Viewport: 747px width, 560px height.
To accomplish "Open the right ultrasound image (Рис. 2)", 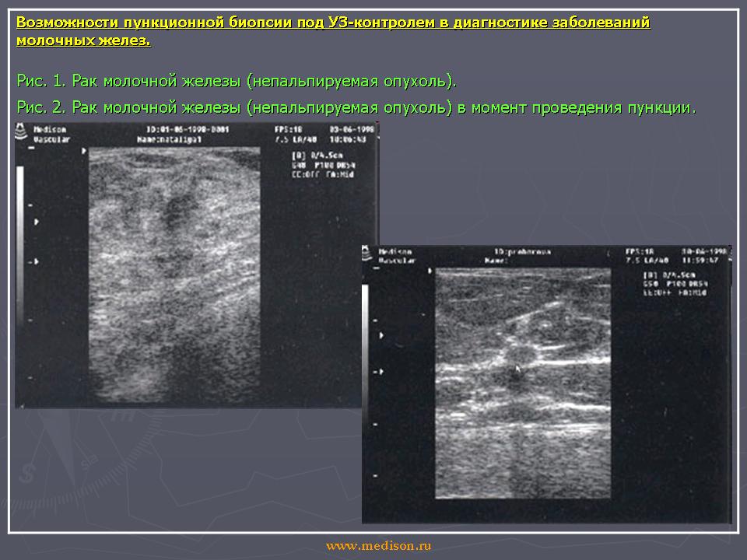I will point(546,384).
